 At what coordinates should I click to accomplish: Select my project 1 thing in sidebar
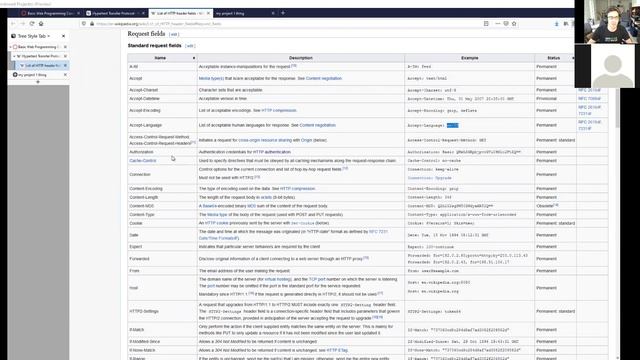coord(38,75)
